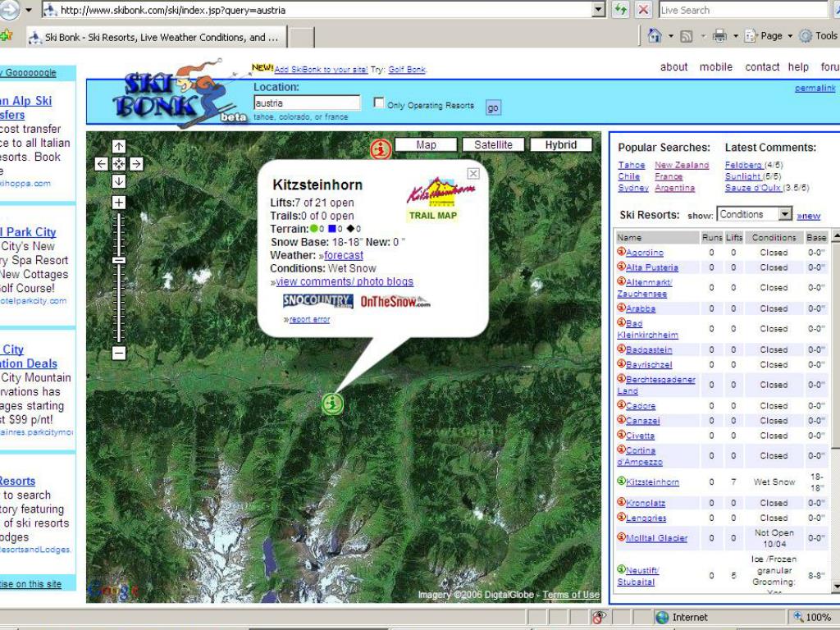Image resolution: width=840 pixels, height=630 pixels.
Task: Open the address bar history dropdown
Action: click(599, 10)
